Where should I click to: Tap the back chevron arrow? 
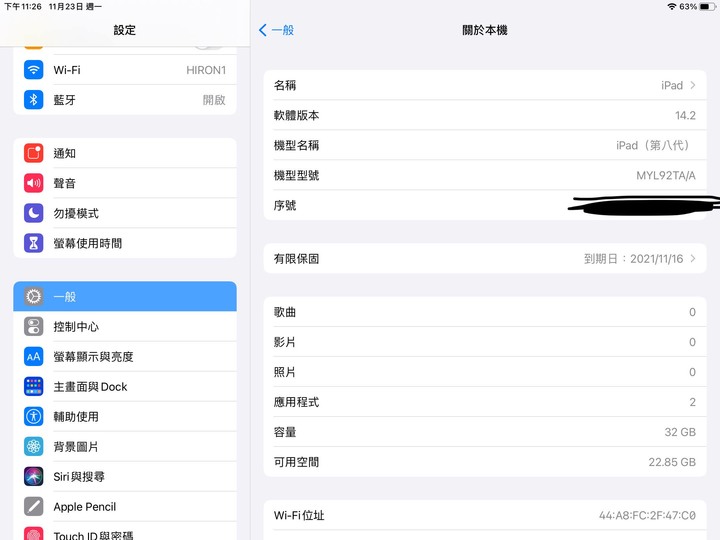click(x=263, y=30)
